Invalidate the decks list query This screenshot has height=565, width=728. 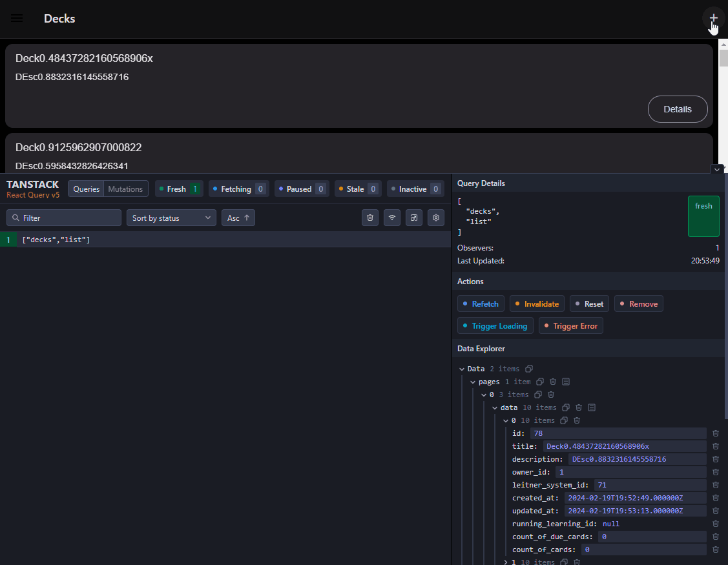(x=537, y=303)
